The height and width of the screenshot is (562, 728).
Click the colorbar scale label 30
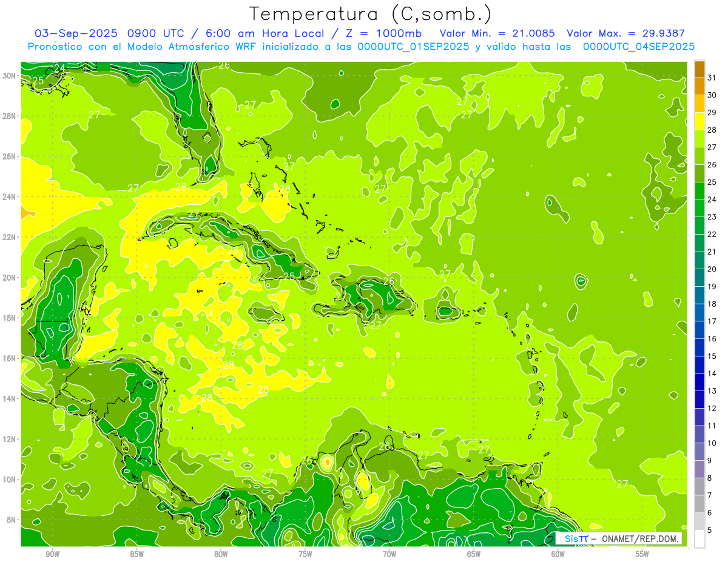coord(712,95)
